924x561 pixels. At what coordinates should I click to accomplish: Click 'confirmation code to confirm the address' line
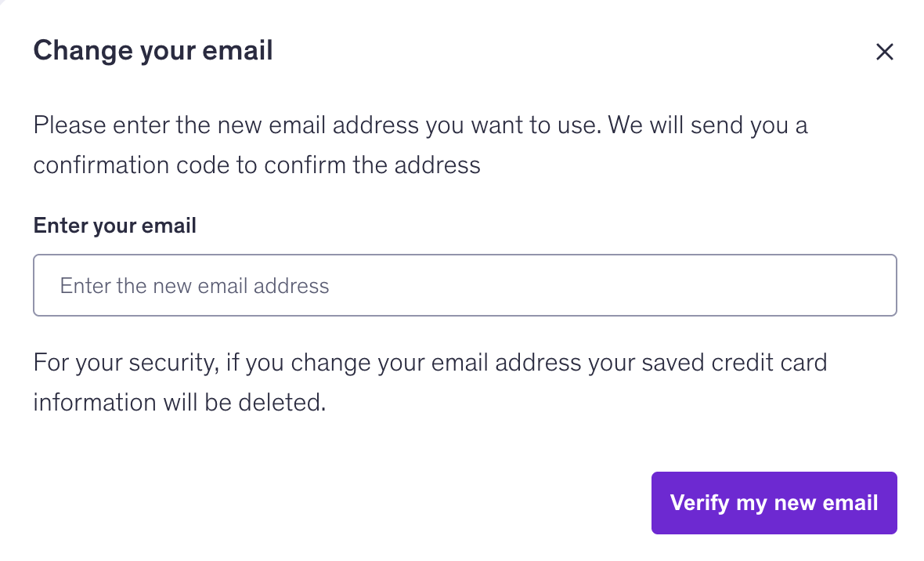[257, 165]
